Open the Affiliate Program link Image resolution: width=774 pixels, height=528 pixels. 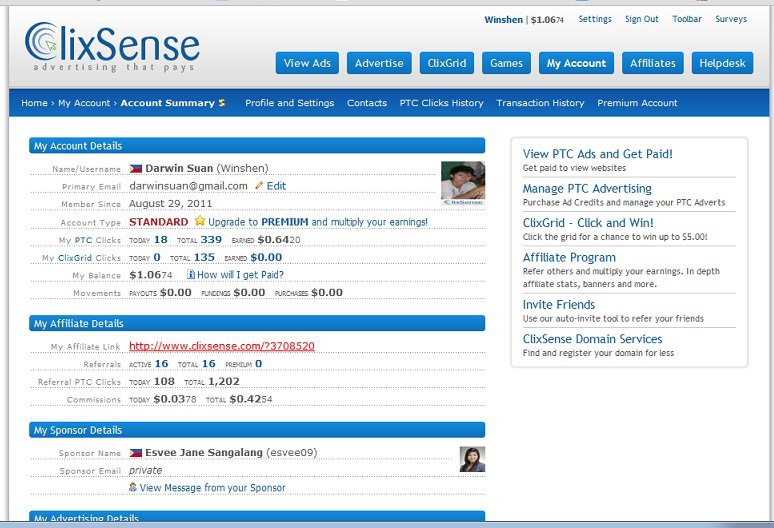(x=569, y=257)
